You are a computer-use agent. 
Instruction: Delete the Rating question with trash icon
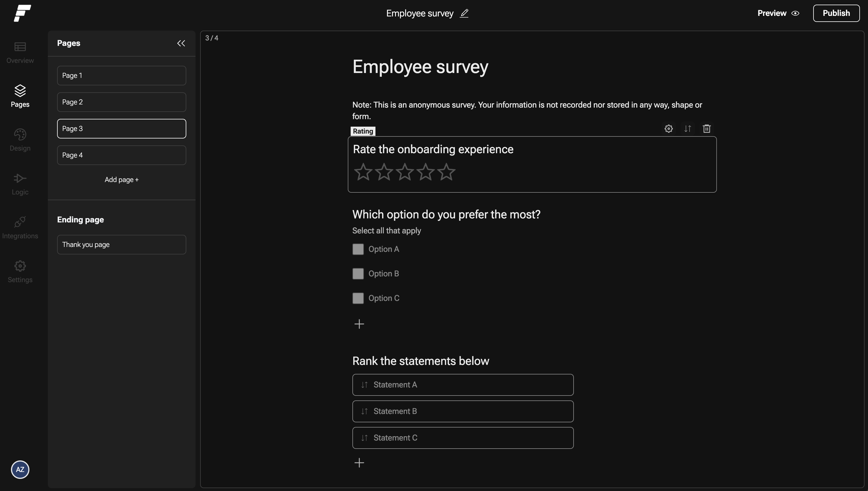[707, 128]
